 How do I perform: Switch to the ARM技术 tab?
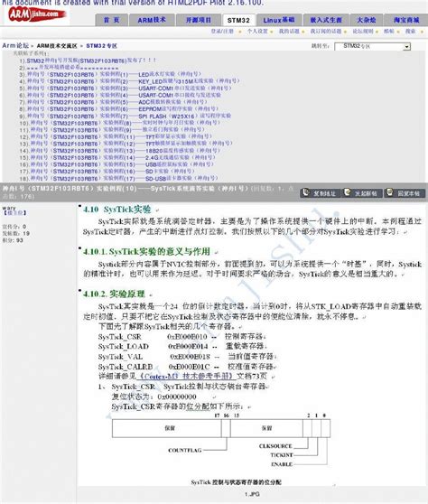pyautogui.click(x=152, y=20)
